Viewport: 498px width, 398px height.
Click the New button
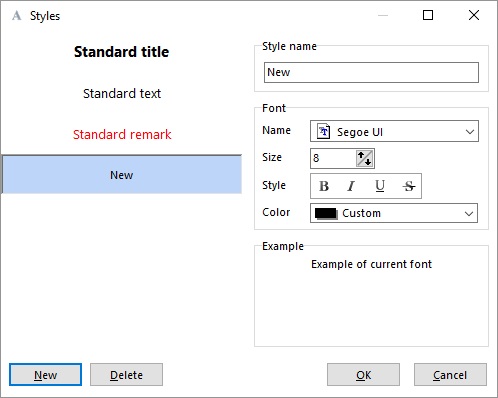[x=45, y=375]
